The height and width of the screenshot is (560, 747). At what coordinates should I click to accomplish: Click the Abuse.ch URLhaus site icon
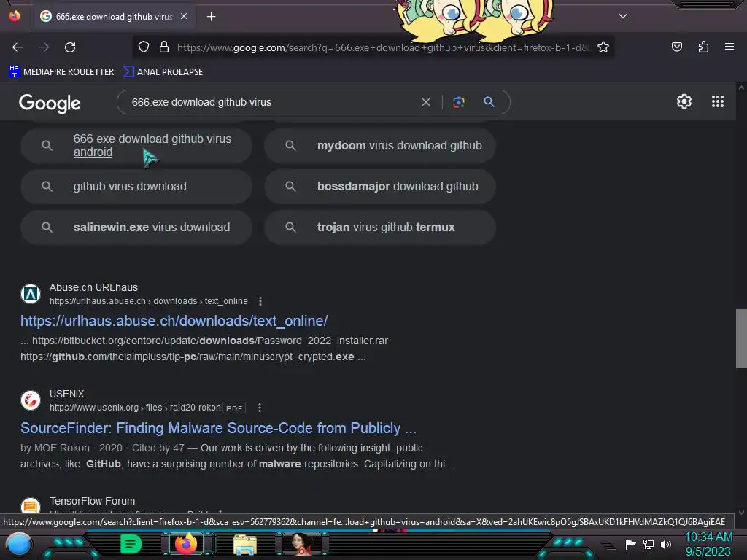click(31, 294)
